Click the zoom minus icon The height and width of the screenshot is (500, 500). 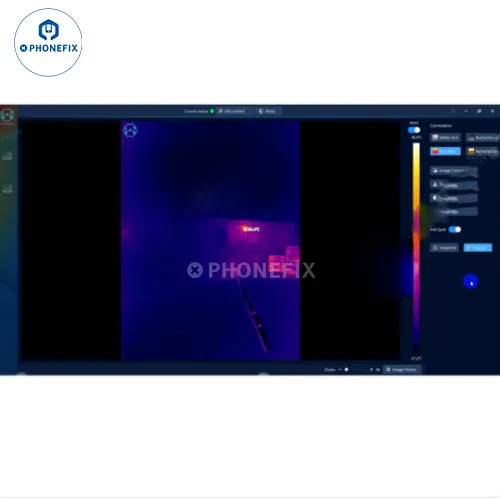(339, 370)
